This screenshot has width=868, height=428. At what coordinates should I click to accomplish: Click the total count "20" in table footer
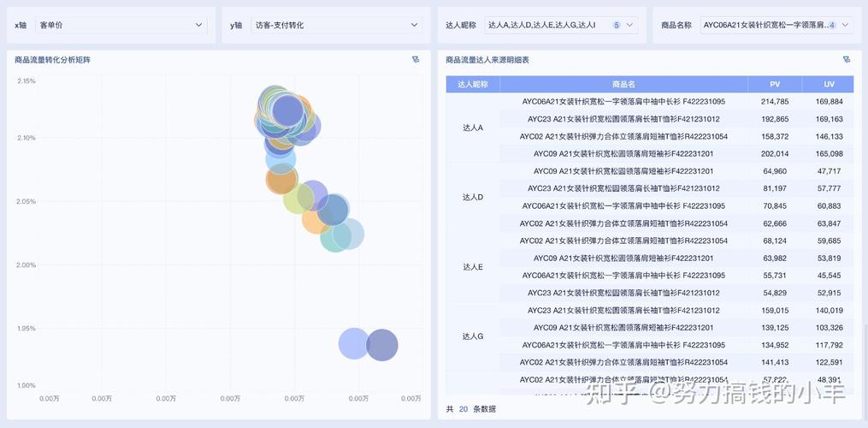463,409
